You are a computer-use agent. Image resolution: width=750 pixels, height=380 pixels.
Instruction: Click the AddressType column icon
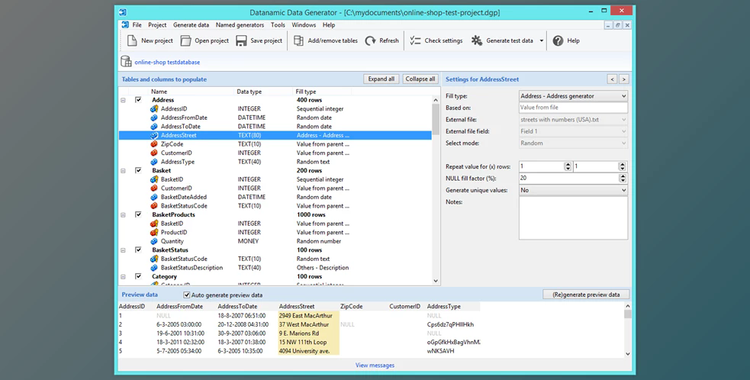(154, 162)
